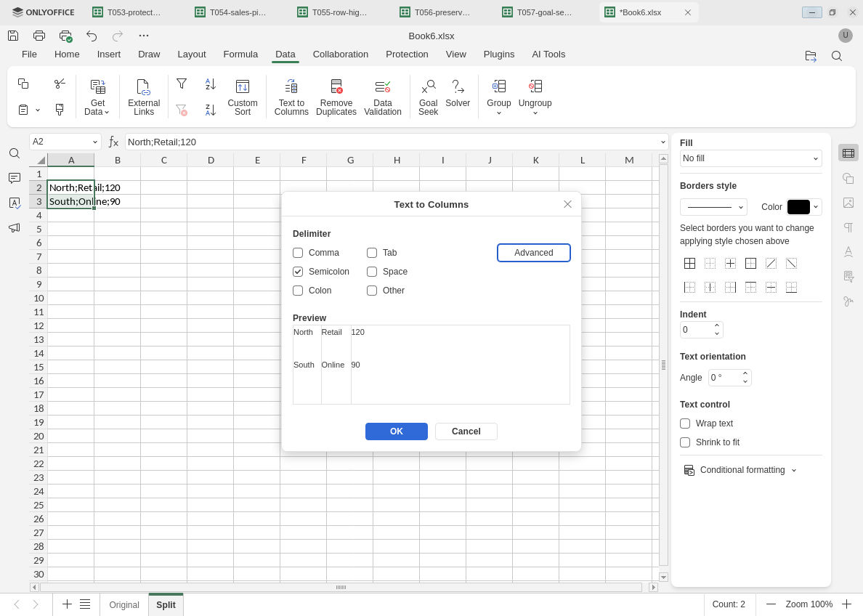Open External Links
The image size is (863, 616).
144,97
